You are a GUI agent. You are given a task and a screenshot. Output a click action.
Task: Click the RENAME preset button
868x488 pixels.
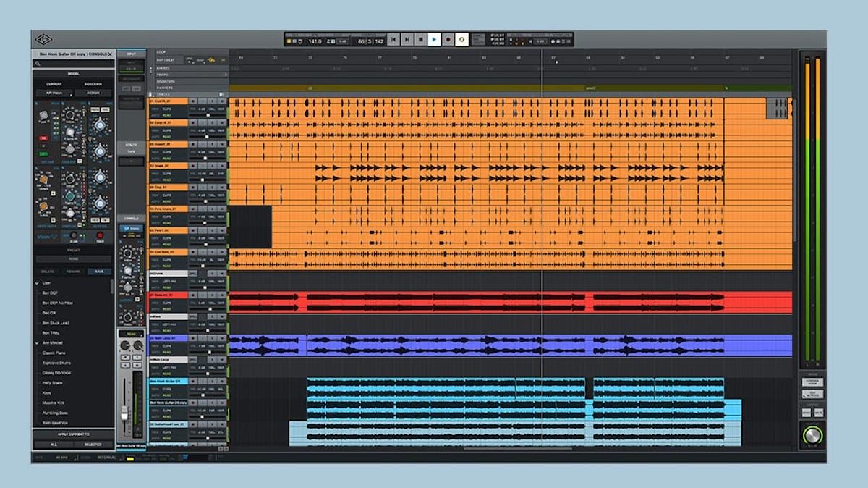[x=74, y=272]
